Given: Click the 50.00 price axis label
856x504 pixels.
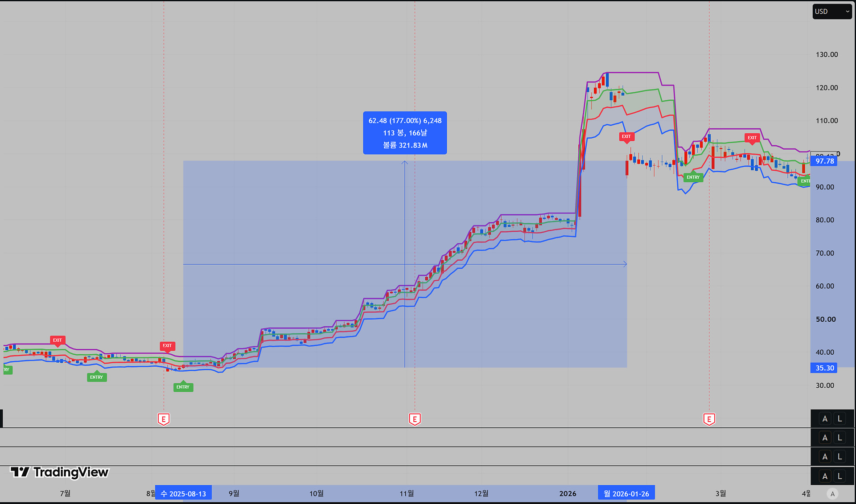Looking at the screenshot, I should [x=826, y=320].
